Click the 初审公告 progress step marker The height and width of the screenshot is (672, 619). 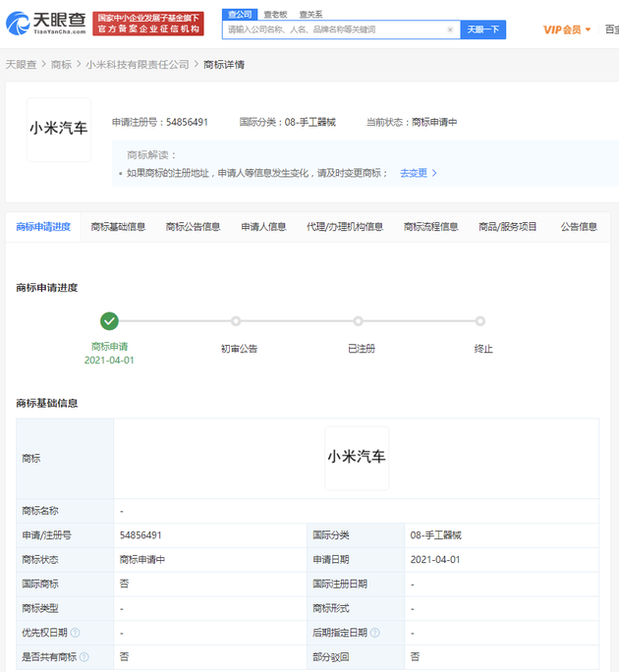[x=236, y=321]
